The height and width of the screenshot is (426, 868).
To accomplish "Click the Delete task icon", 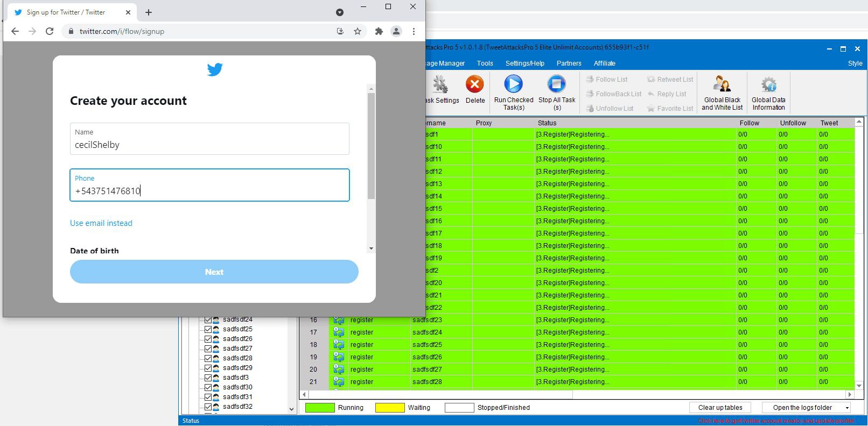I will coord(474,84).
